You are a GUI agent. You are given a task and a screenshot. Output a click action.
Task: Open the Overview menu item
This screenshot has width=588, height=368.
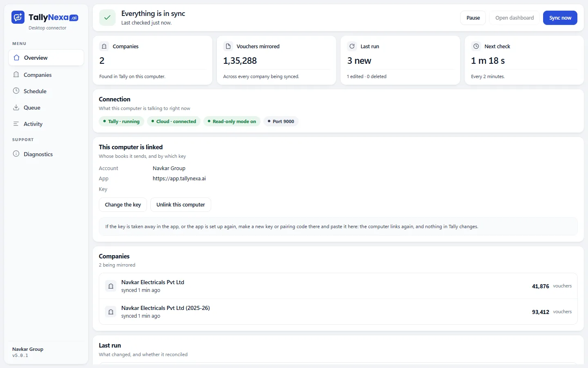pyautogui.click(x=46, y=58)
